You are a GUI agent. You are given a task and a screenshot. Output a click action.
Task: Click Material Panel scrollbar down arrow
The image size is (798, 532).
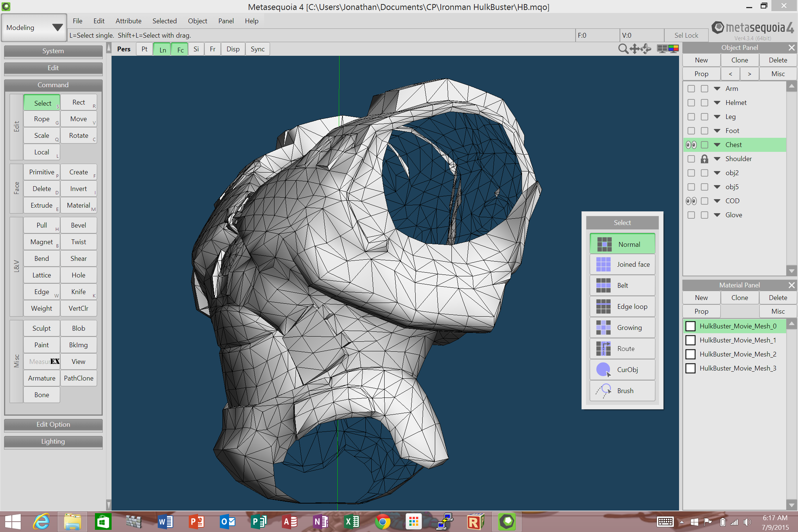tap(791, 505)
